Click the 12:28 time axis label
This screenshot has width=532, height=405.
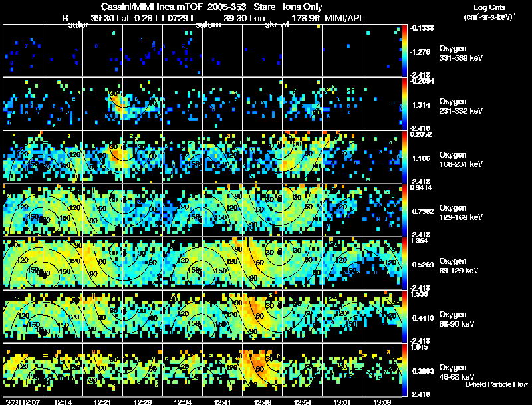tap(142, 402)
